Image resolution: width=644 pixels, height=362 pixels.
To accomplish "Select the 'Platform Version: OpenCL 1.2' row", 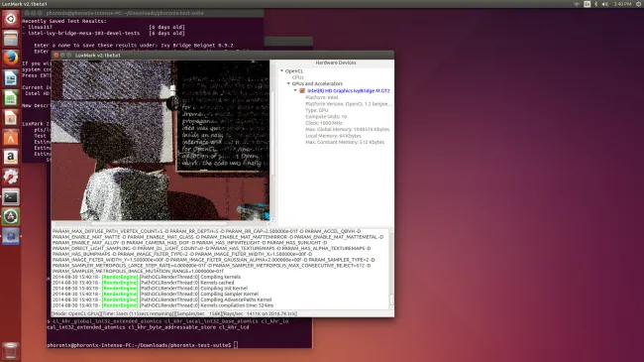I will pos(349,104).
